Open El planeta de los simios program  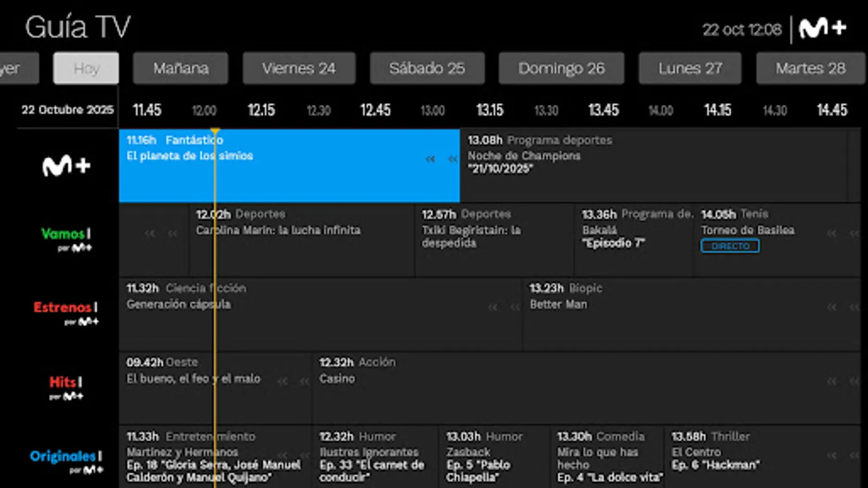coord(289,165)
